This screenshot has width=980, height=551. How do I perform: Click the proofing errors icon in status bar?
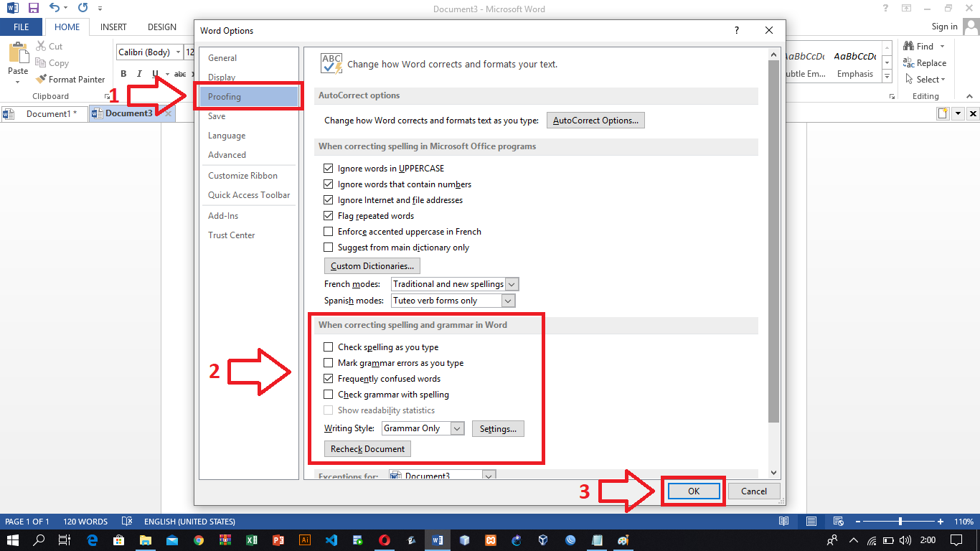tap(127, 522)
